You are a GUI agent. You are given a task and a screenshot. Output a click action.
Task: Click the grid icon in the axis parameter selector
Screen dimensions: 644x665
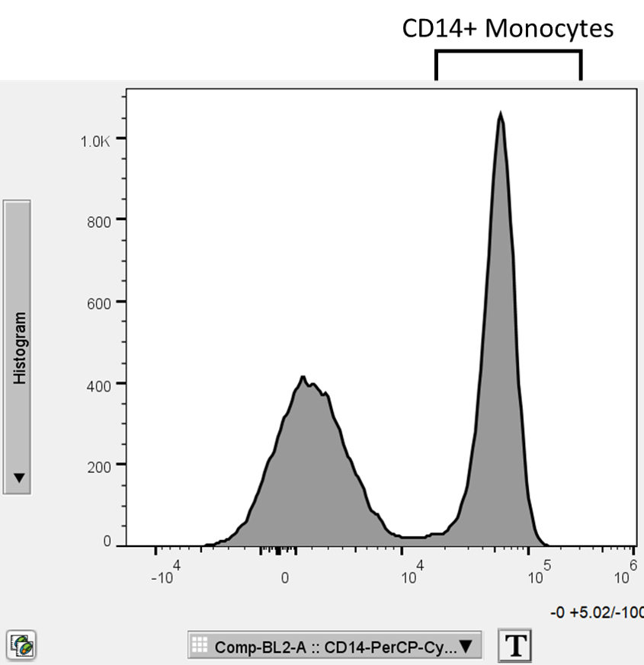coord(200,644)
